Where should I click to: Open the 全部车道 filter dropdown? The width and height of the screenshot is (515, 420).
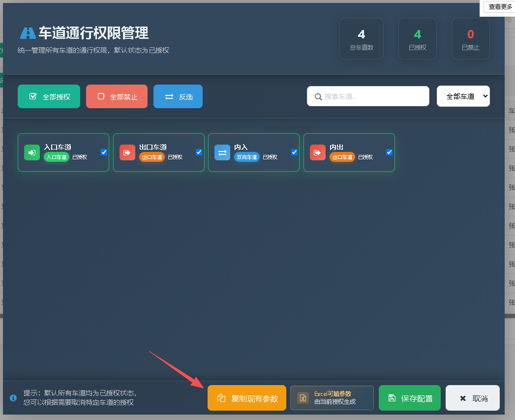[x=463, y=96]
